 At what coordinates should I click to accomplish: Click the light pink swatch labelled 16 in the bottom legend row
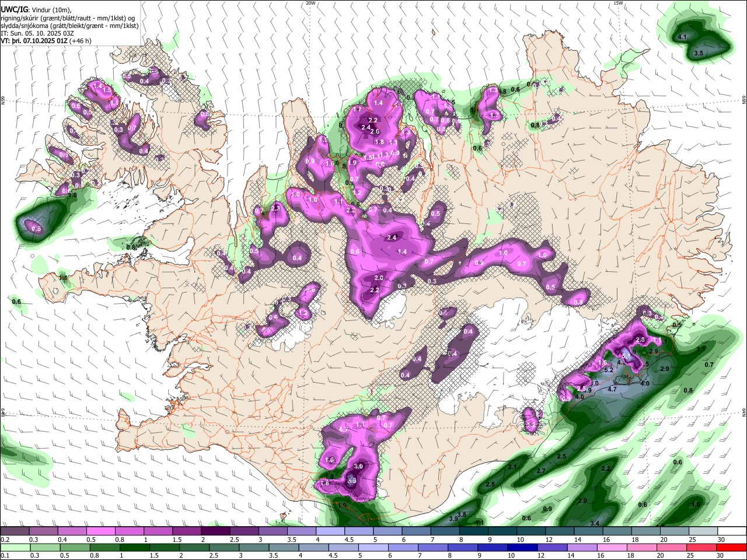(x=612, y=548)
